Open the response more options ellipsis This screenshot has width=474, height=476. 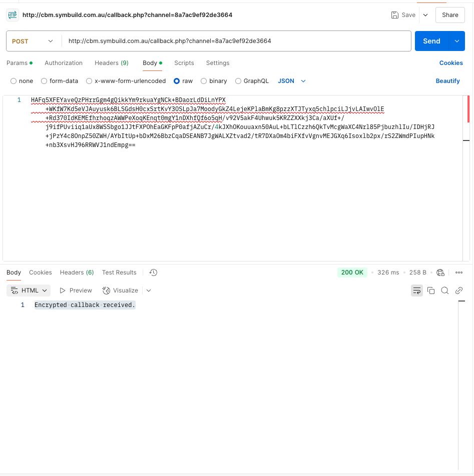[459, 272]
